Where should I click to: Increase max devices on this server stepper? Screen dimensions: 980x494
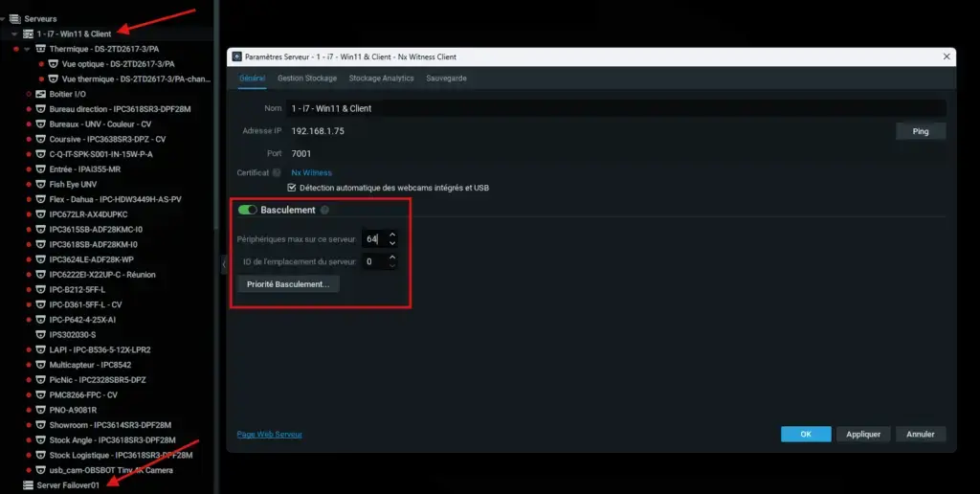coord(392,235)
